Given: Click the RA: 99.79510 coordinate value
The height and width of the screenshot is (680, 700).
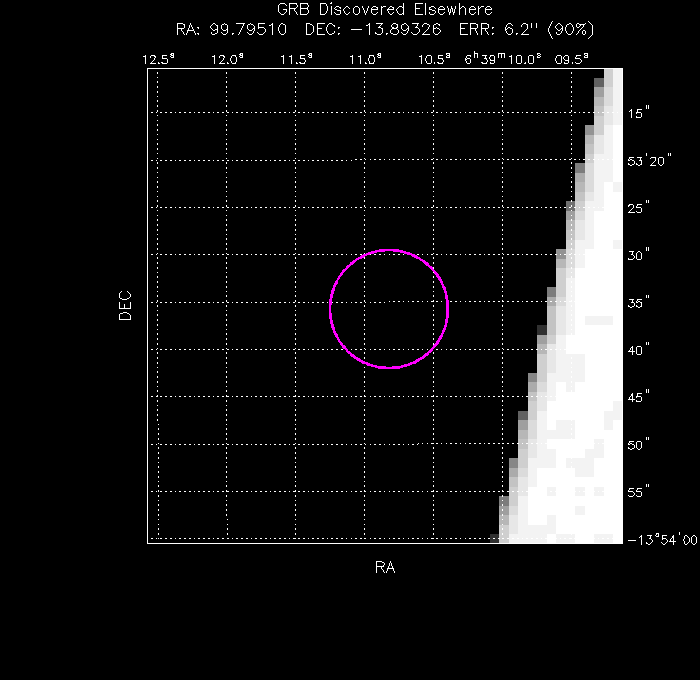Looking at the screenshot, I should 231,28.
